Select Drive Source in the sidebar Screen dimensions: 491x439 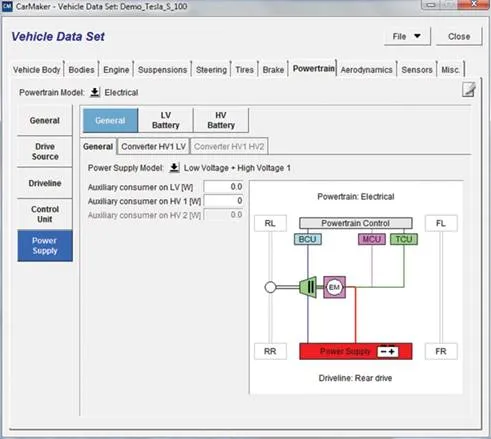[45, 151]
